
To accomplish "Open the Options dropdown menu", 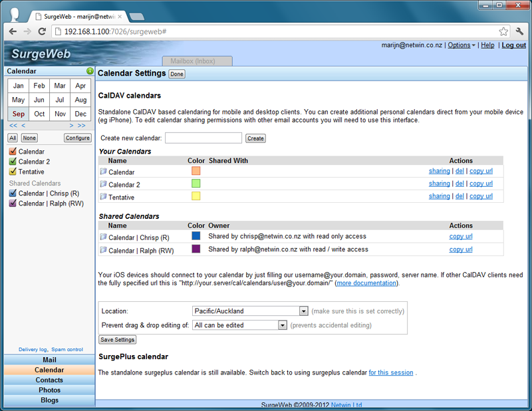I will coord(462,45).
